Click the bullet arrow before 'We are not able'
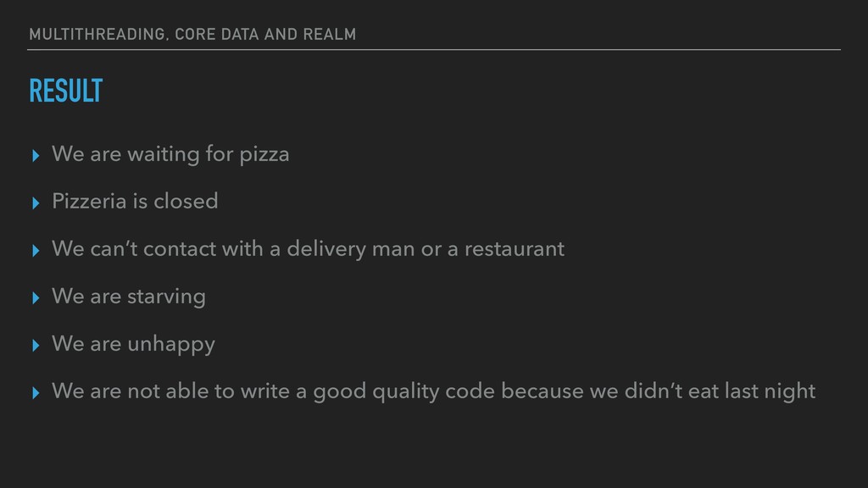This screenshot has width=868, height=488. [x=36, y=393]
